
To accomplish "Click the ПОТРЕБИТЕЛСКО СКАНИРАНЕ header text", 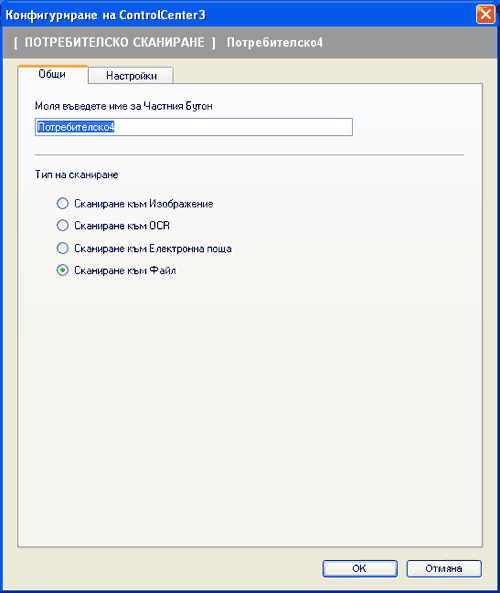I will coord(115,42).
